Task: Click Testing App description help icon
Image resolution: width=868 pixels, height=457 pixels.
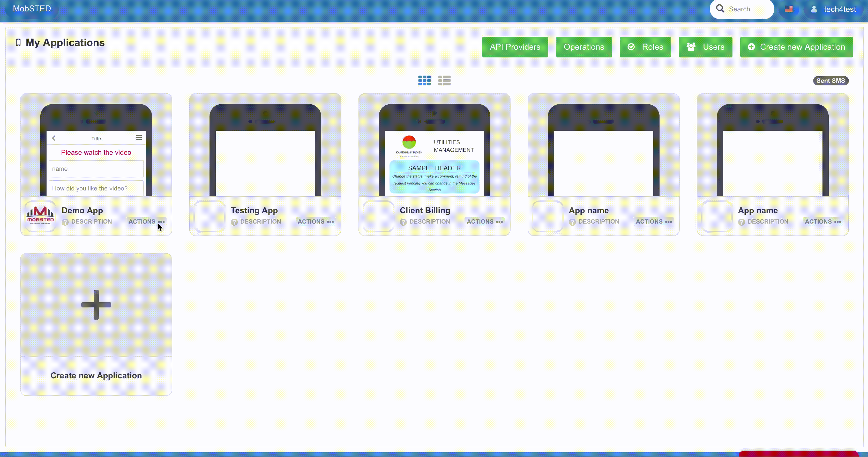Action: 234,222
